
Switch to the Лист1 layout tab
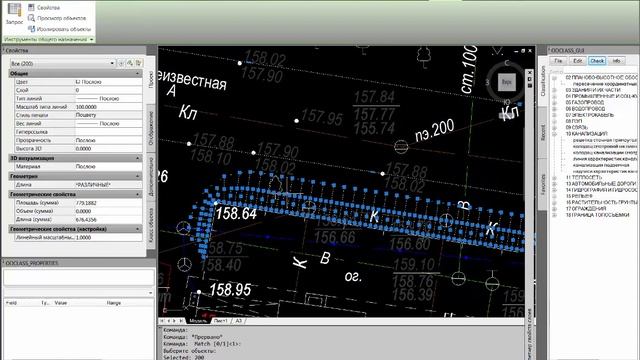[x=221, y=321]
